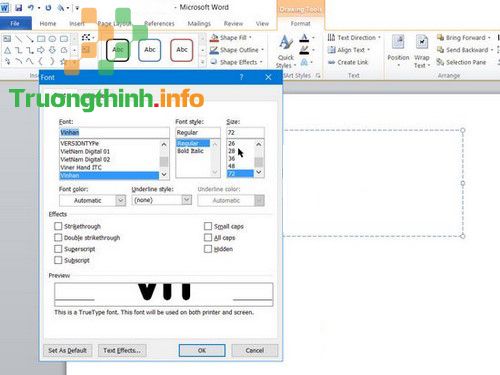Select the red outline Abc shape style
The width and height of the screenshot is (500, 375).
click(x=182, y=50)
